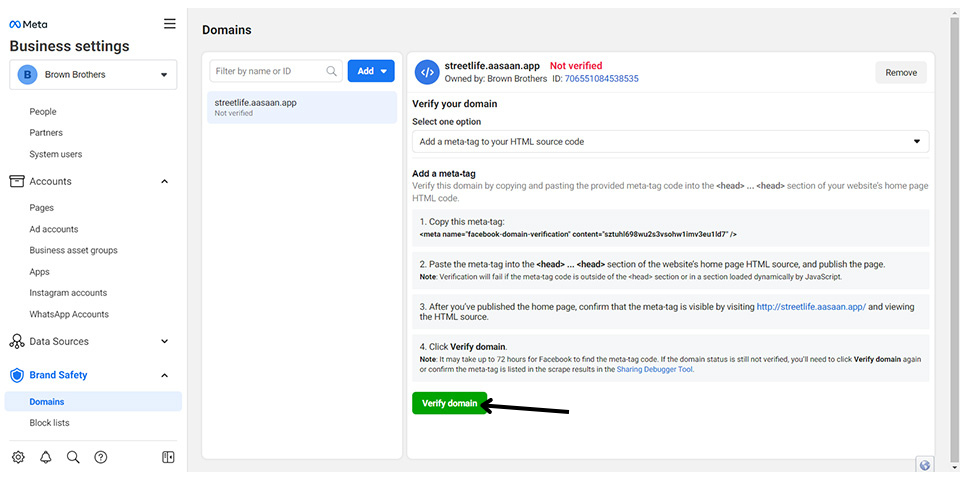Click the Meta logo
This screenshot has width=960, height=480.
[x=28, y=24]
